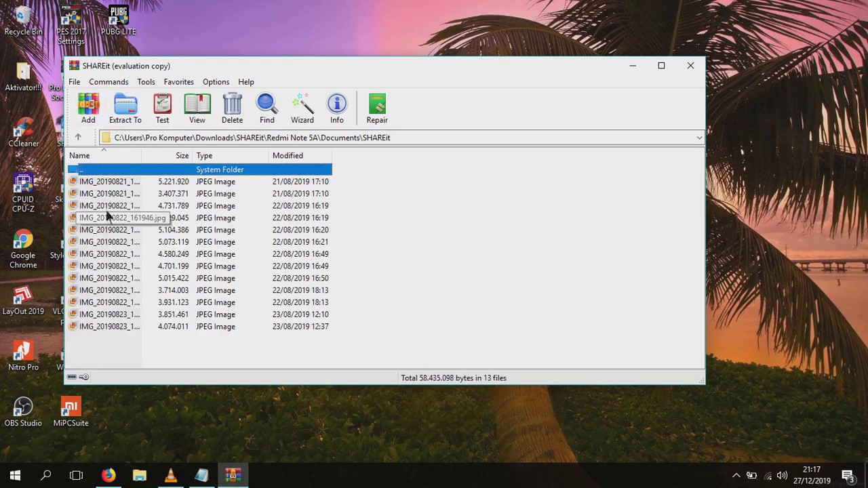Viewport: 868px width, 488px height.
Task: Open File Explorer from taskbar
Action: 139,476
